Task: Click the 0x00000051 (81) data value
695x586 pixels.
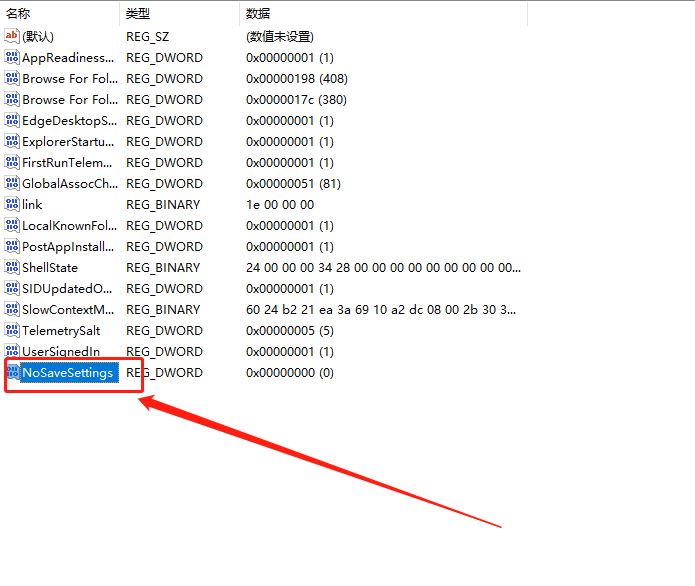Action: pyautogui.click(x=293, y=184)
